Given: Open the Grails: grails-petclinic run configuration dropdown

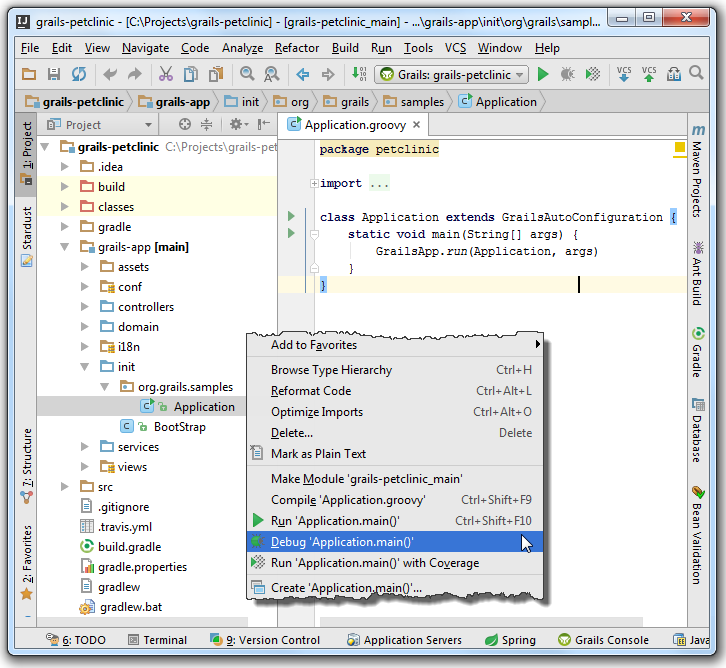Looking at the screenshot, I should (453, 74).
